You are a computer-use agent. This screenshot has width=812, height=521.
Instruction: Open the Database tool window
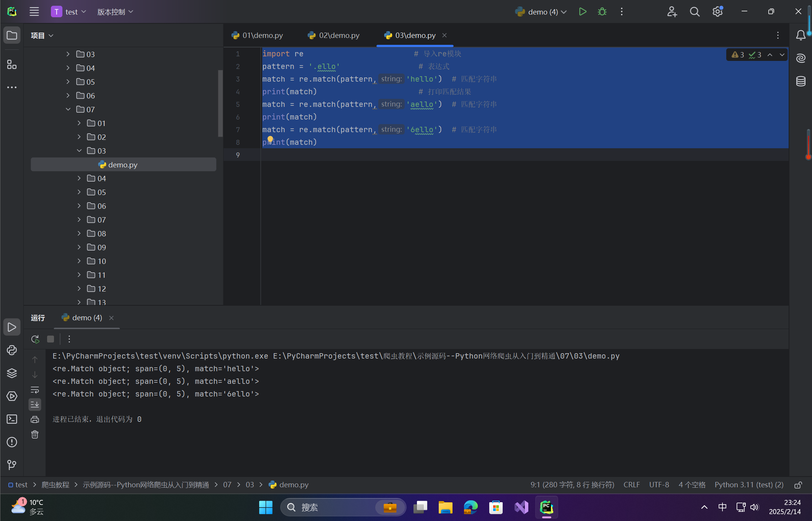(801, 81)
